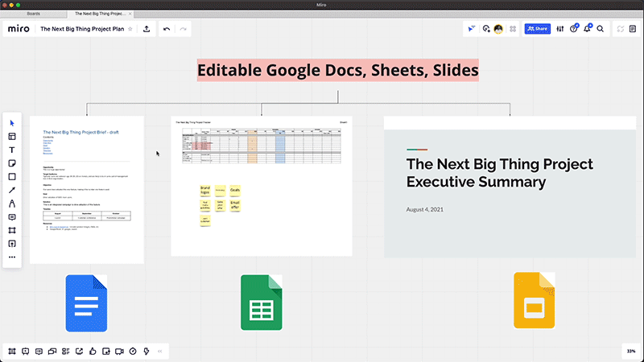This screenshot has height=362, width=644.
Task: Open the 33% zoom level menu
Action: tap(630, 351)
